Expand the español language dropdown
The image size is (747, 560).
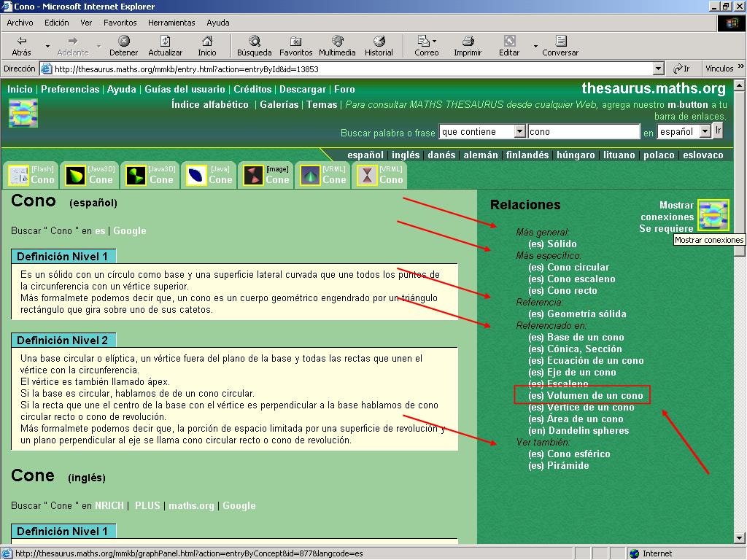pyautogui.click(x=705, y=132)
